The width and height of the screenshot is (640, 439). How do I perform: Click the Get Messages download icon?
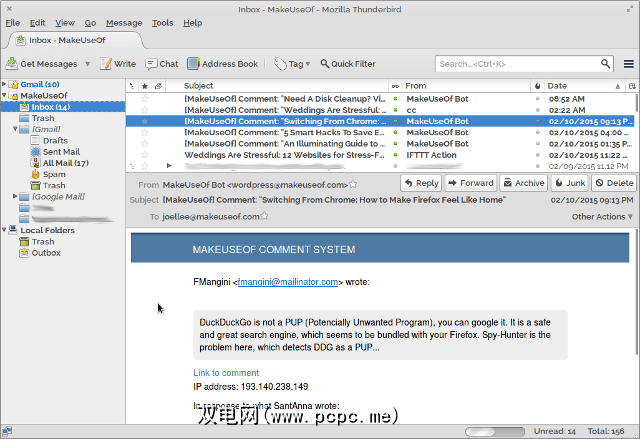pyautogui.click(x=12, y=64)
